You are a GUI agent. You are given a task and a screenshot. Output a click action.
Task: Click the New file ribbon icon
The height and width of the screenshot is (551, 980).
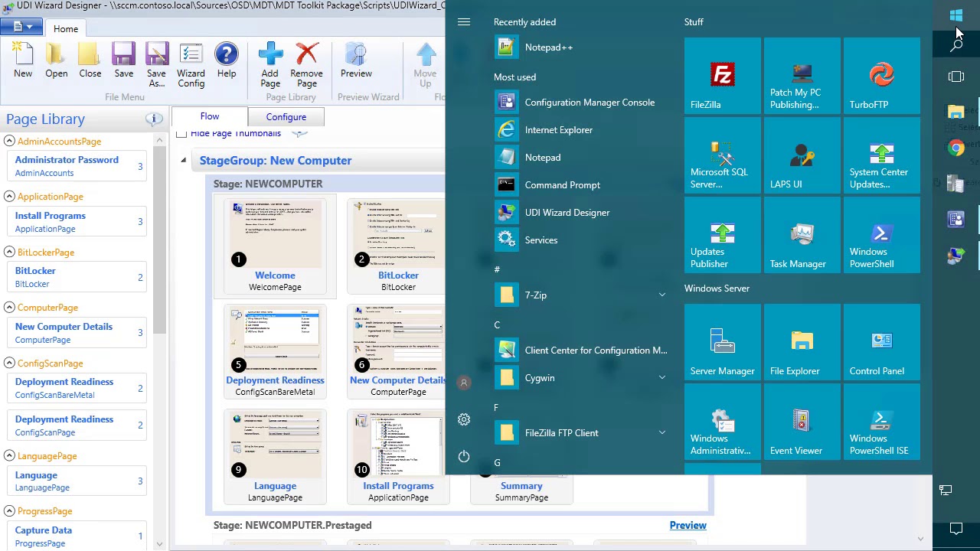click(x=23, y=61)
